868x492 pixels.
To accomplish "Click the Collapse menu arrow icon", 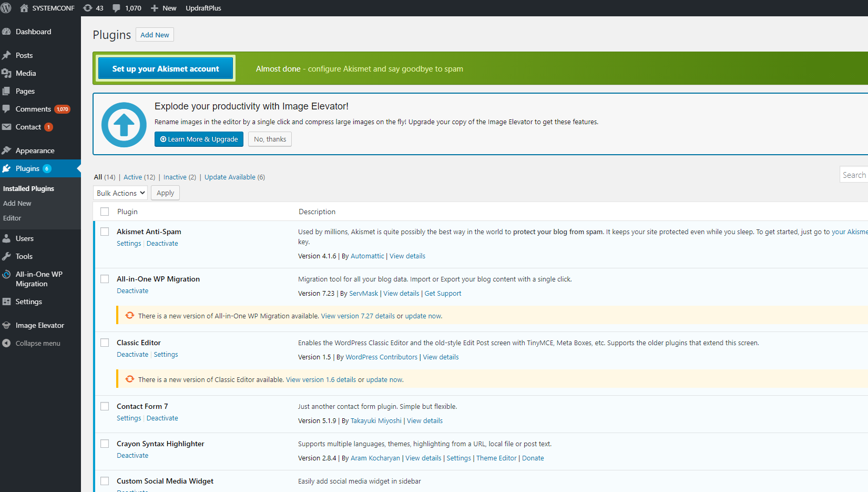I will (x=6, y=343).
